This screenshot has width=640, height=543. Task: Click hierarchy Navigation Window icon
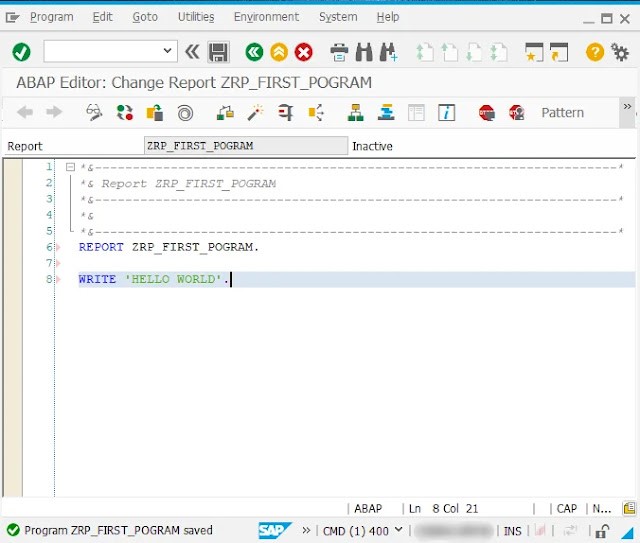tap(356, 112)
